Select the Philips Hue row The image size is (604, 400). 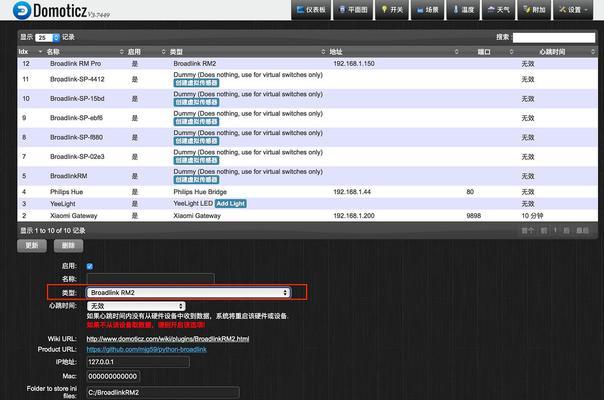(x=307, y=192)
